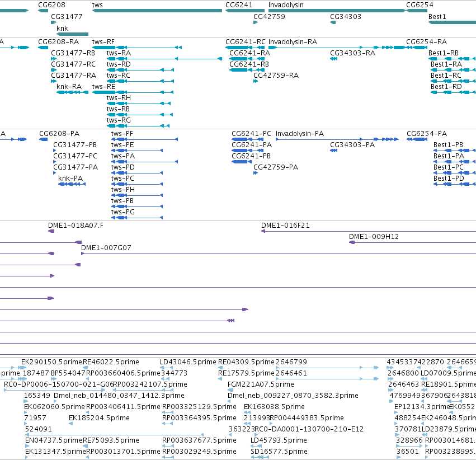Click the CG34303 gene label

coord(346,17)
